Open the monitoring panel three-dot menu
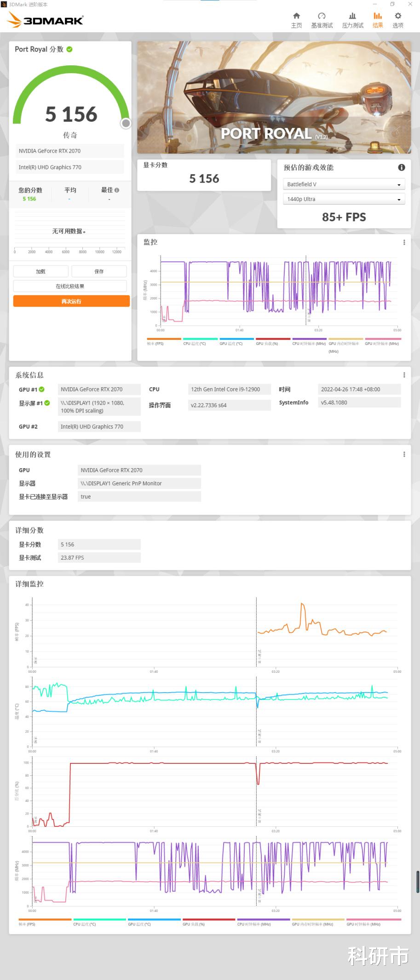The height and width of the screenshot is (980, 420). (x=404, y=242)
